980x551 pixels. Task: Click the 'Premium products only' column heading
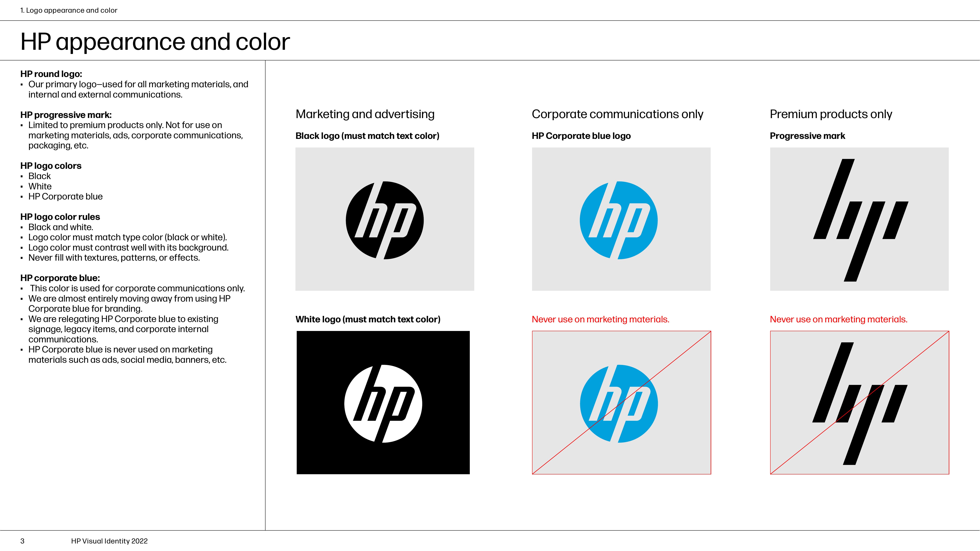click(x=831, y=114)
